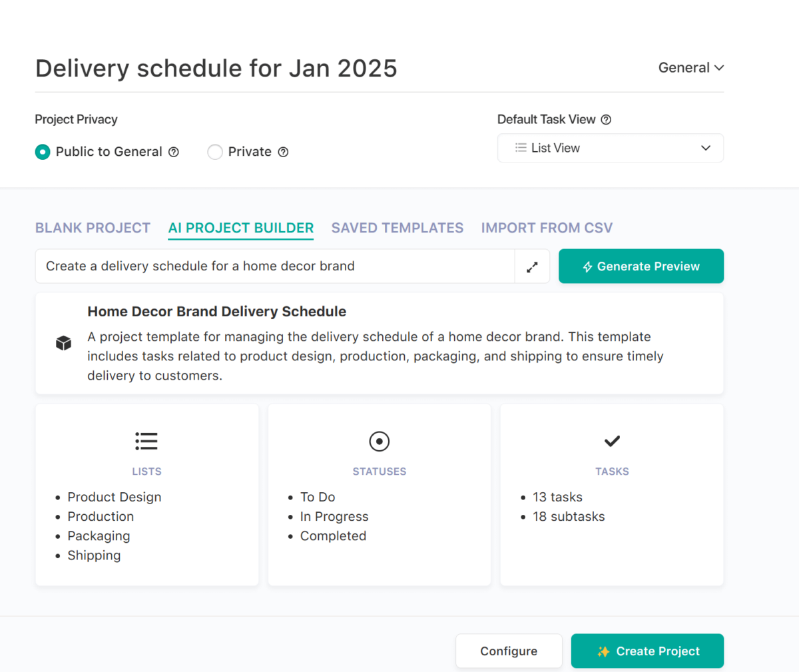This screenshot has width=799, height=672.
Task: Click the Create Project button
Action: click(647, 651)
